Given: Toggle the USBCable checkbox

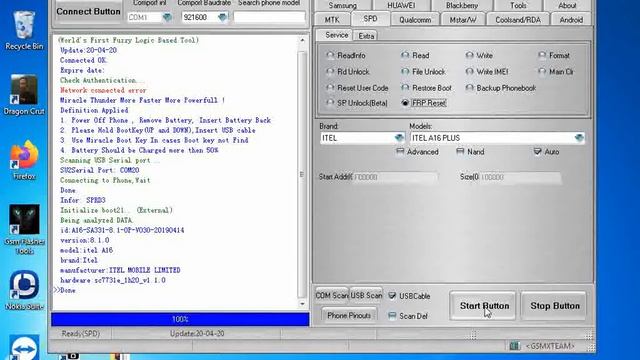Looking at the screenshot, I should pos(392,296).
